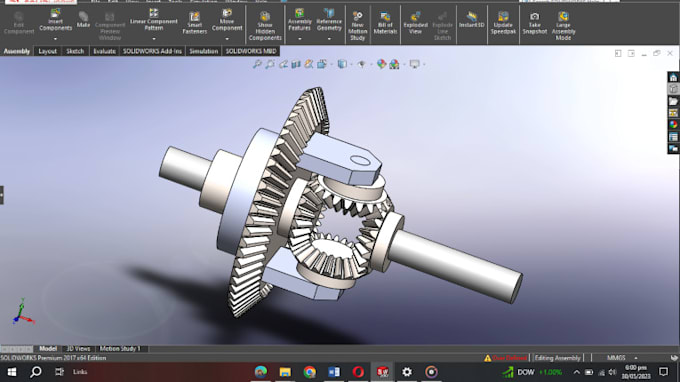Viewport: 680px width, 382px height.
Task: Open the Insert Components dropdown arrow
Action: click(x=56, y=39)
